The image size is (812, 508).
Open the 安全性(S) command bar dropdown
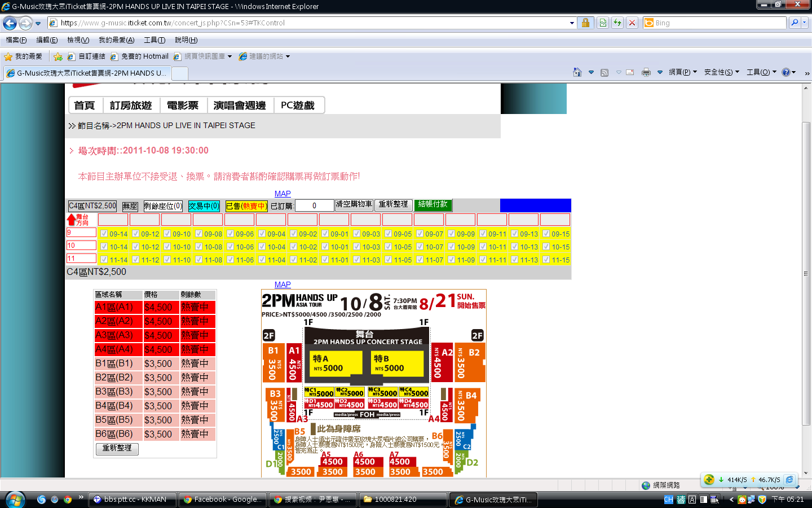721,72
